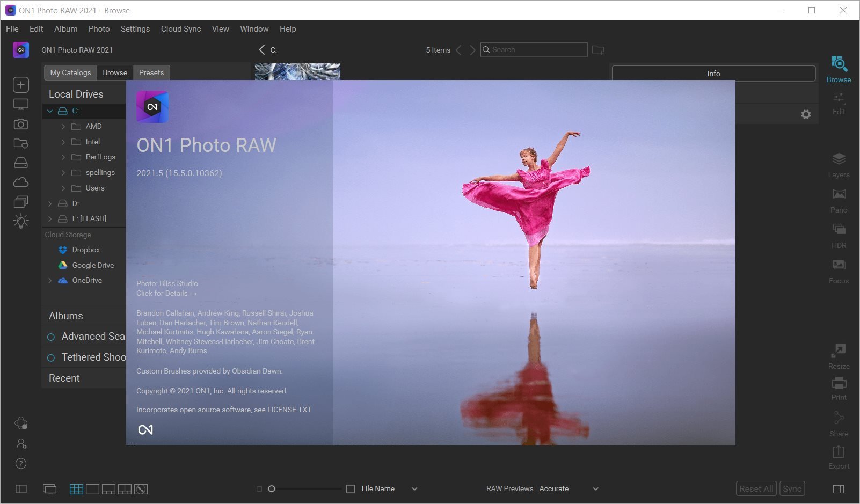Expand the PerfLogs folder
This screenshot has width=860, height=504.
click(x=63, y=157)
